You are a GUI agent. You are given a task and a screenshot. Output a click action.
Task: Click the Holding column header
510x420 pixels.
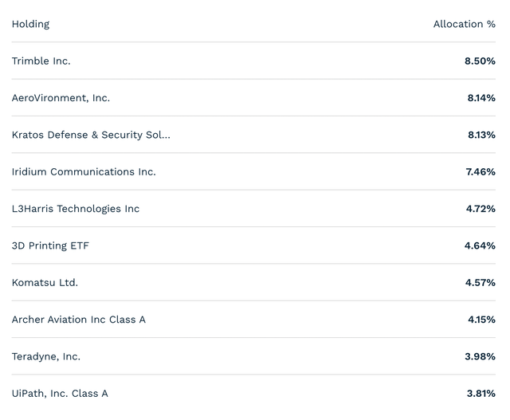30,24
